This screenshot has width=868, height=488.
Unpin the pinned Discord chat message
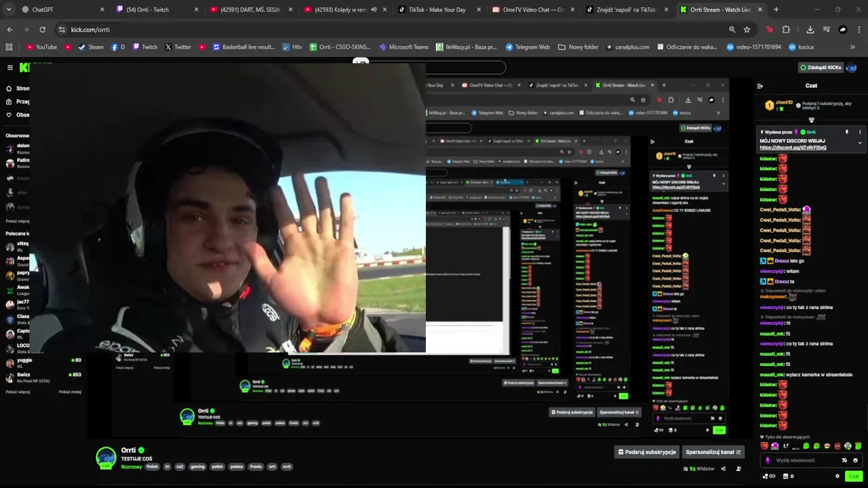pyautogui.click(x=846, y=132)
